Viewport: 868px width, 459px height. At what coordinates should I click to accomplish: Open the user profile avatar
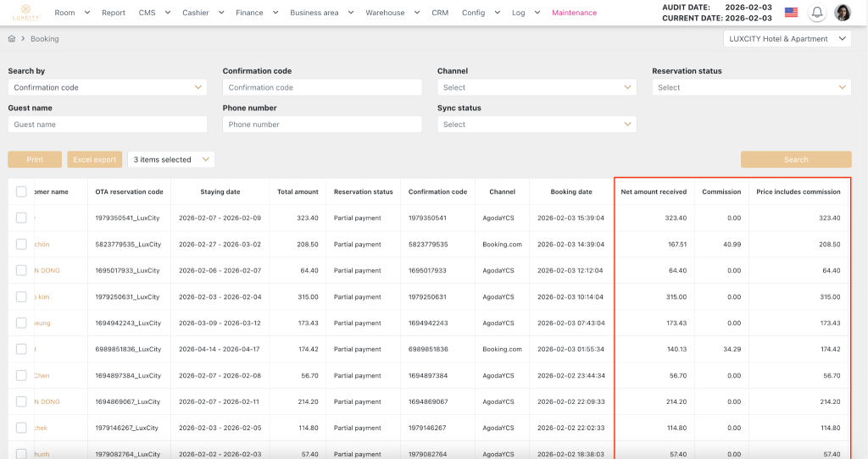click(843, 13)
